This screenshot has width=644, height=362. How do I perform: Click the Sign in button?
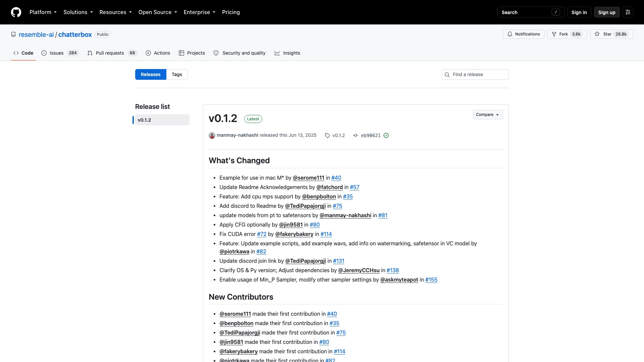tap(579, 12)
